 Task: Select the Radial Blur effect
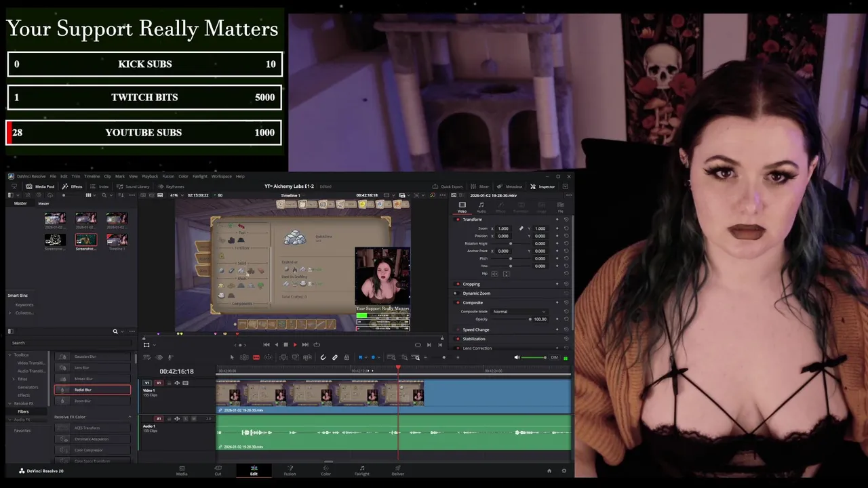[x=92, y=390]
